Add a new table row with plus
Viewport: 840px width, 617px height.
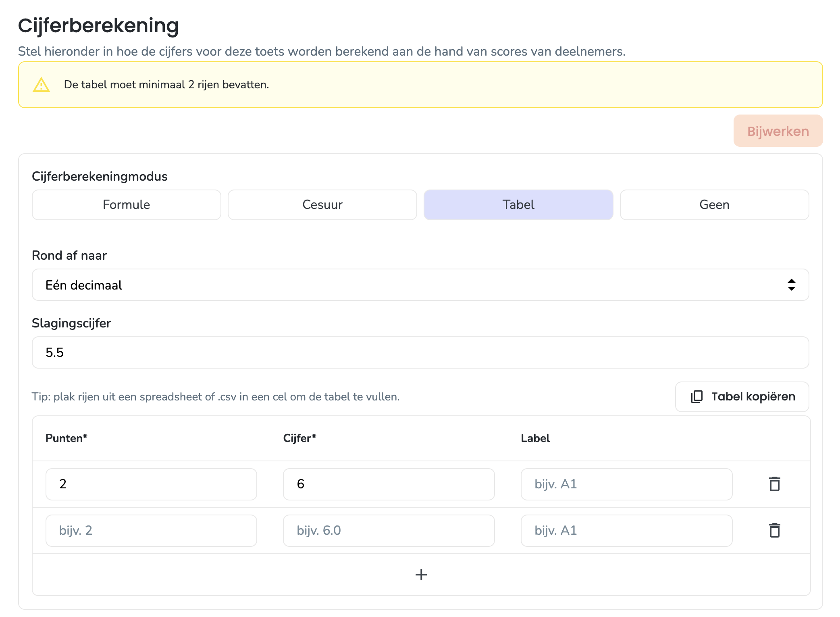pyautogui.click(x=421, y=575)
